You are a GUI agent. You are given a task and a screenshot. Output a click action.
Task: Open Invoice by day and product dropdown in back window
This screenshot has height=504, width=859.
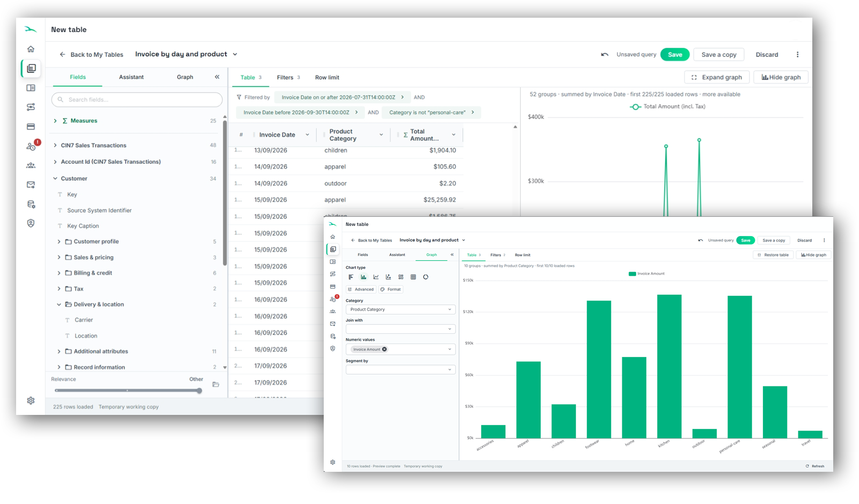point(186,54)
